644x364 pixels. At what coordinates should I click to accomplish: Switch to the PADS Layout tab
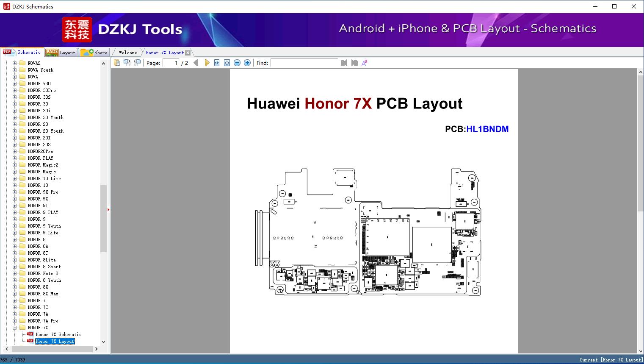[60, 53]
